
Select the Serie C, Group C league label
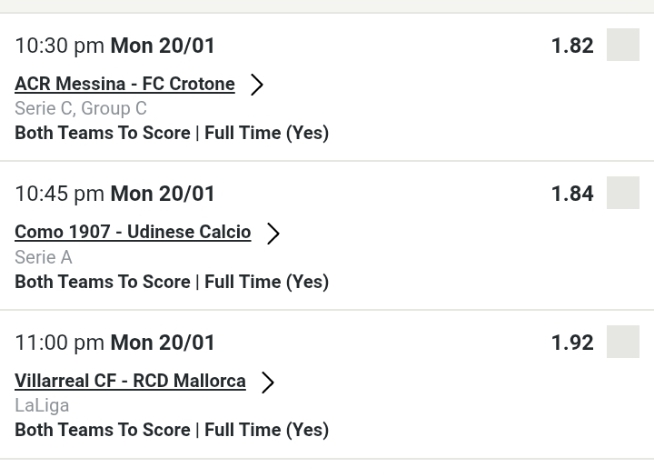81,109
